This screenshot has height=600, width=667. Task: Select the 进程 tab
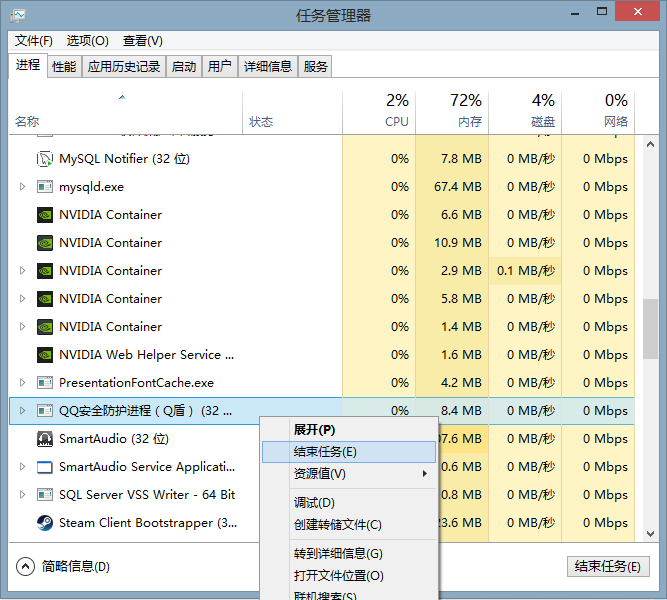[x=28, y=65]
